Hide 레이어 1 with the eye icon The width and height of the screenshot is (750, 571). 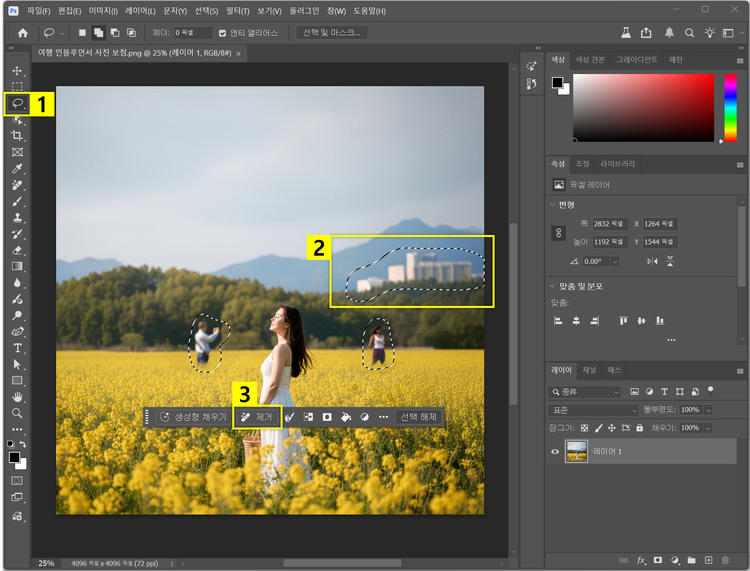[555, 451]
